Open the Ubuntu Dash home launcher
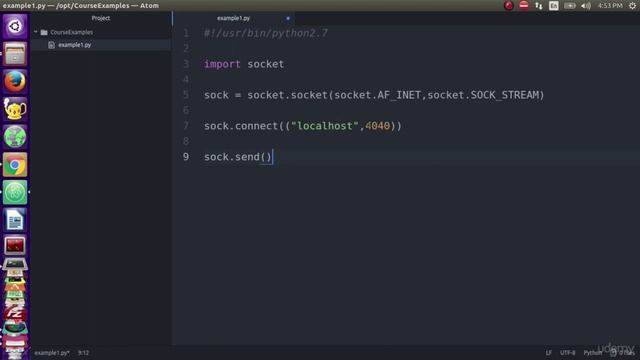Viewport: 640px width, 360px height. 15,27
